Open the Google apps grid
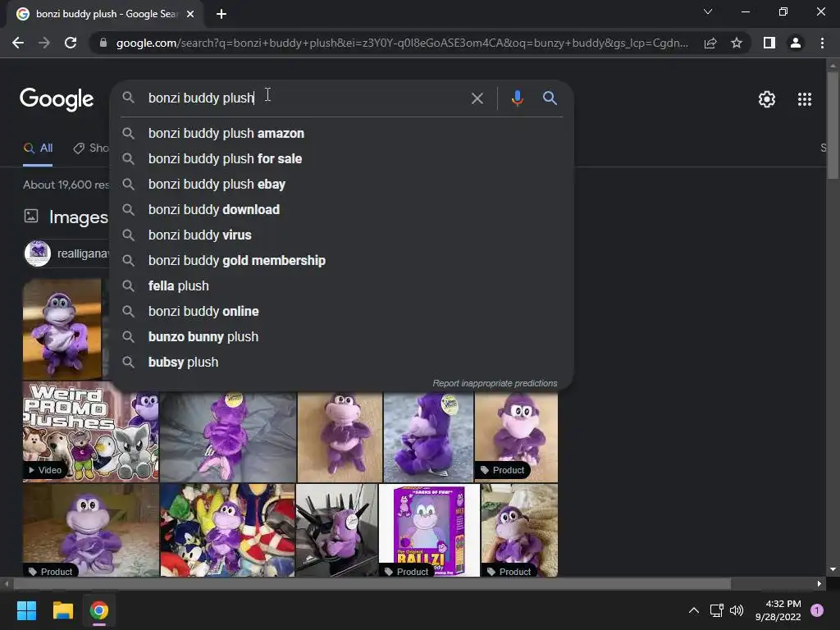 805,99
